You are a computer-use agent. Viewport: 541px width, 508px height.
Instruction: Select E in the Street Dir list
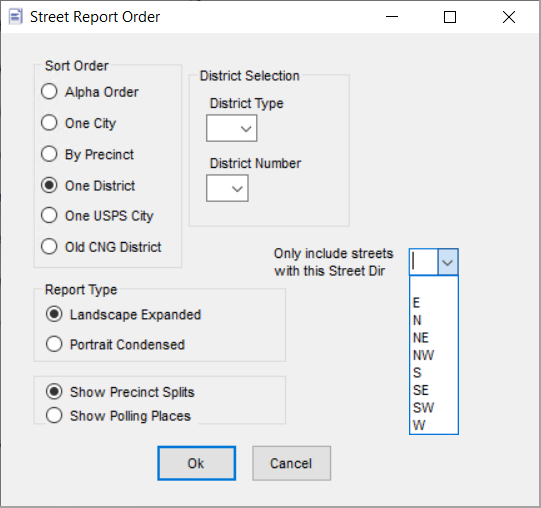pyautogui.click(x=434, y=303)
